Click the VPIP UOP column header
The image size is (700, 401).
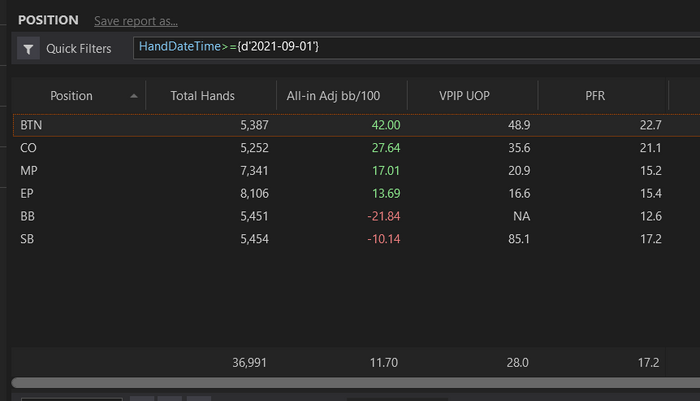click(464, 96)
